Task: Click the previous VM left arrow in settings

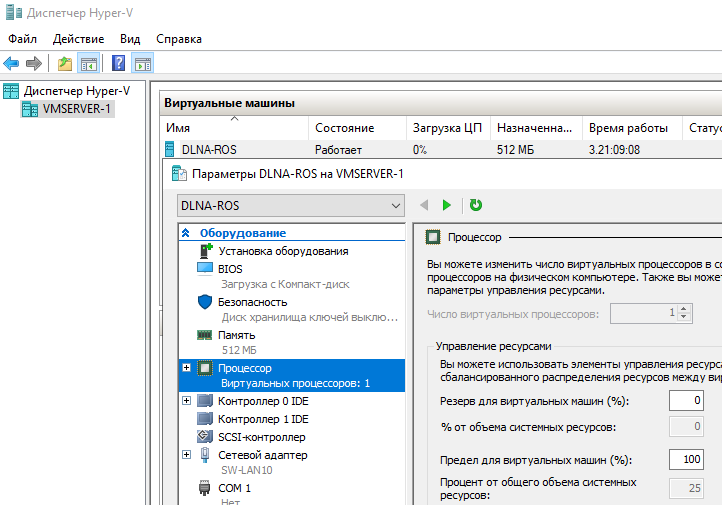Action: (x=424, y=205)
